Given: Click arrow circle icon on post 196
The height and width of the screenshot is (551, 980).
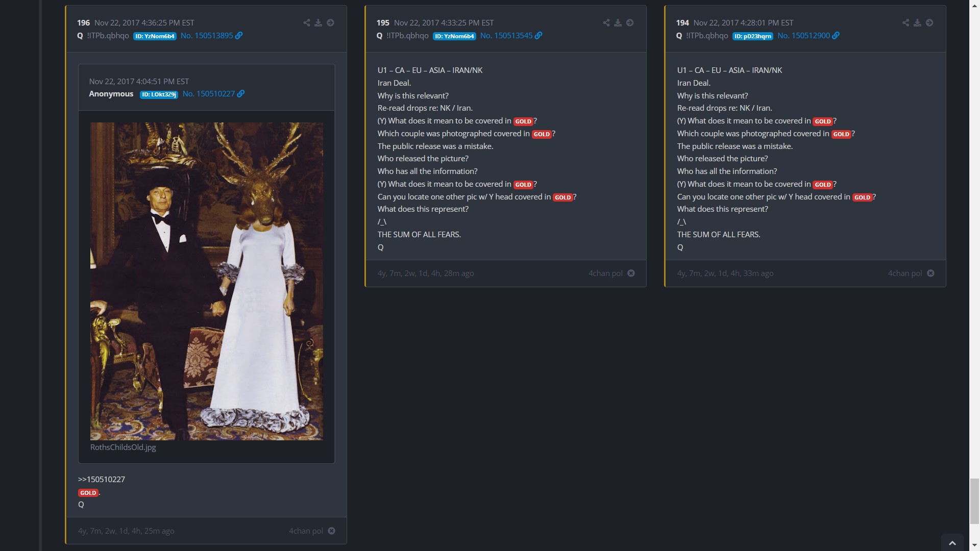Looking at the screenshot, I should pyautogui.click(x=331, y=23).
